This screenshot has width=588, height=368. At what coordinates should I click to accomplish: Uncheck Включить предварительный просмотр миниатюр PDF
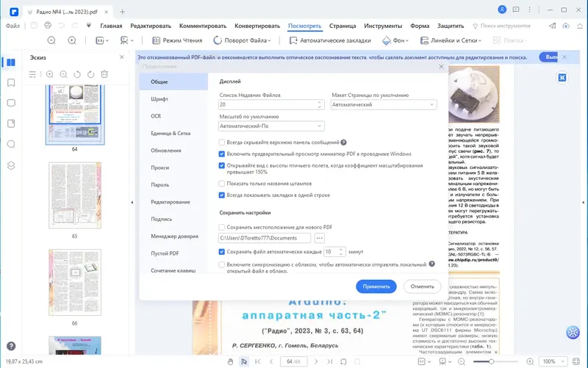coord(222,154)
